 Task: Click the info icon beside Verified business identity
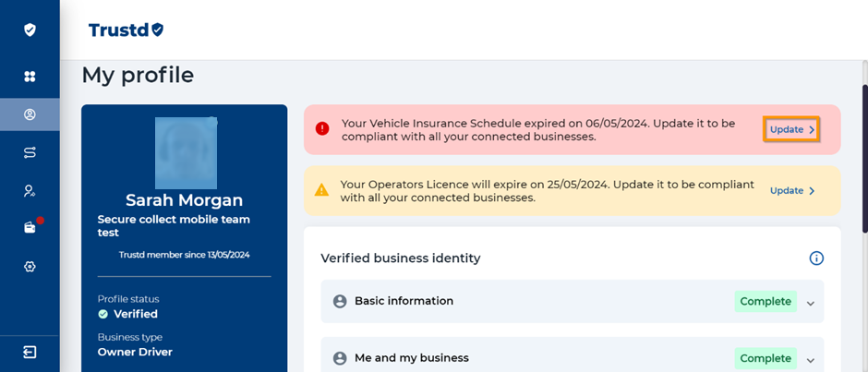(x=815, y=258)
